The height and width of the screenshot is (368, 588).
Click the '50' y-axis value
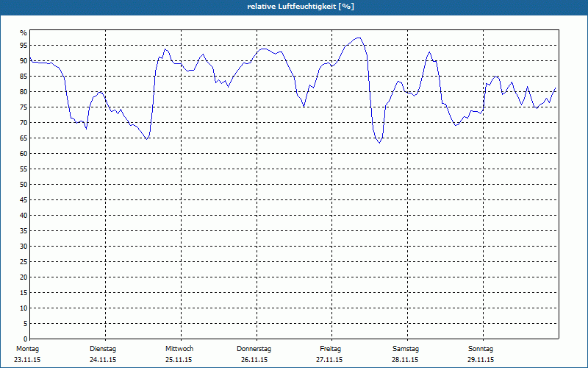(24, 185)
